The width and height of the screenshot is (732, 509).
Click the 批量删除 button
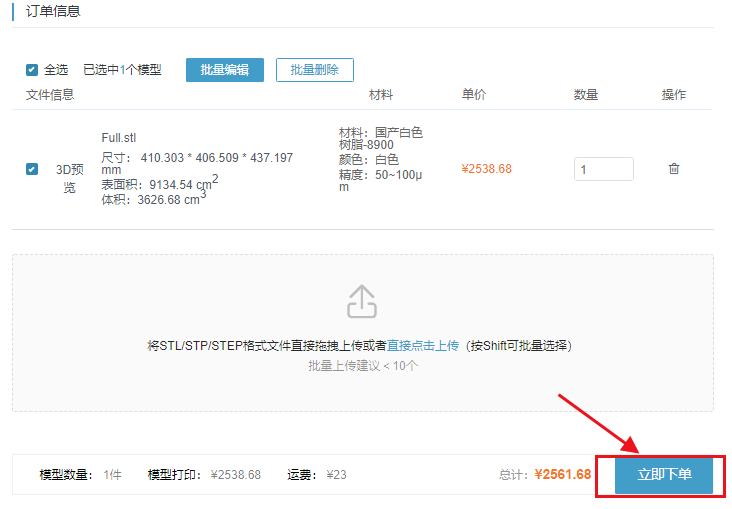click(x=315, y=70)
